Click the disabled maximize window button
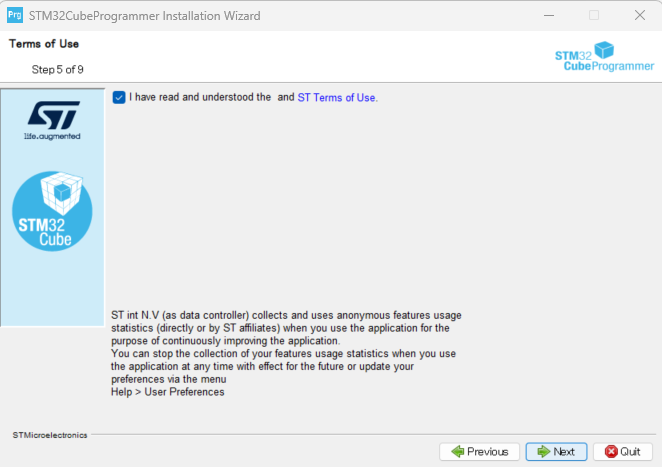Image resolution: width=662 pixels, height=467 pixels. tap(594, 15)
